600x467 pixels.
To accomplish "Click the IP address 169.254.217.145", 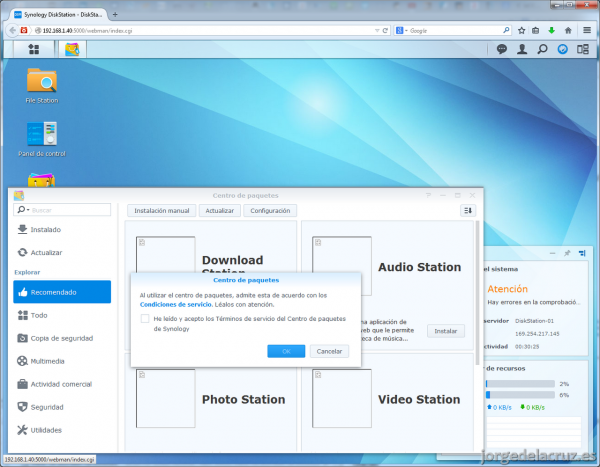I will [x=537, y=334].
